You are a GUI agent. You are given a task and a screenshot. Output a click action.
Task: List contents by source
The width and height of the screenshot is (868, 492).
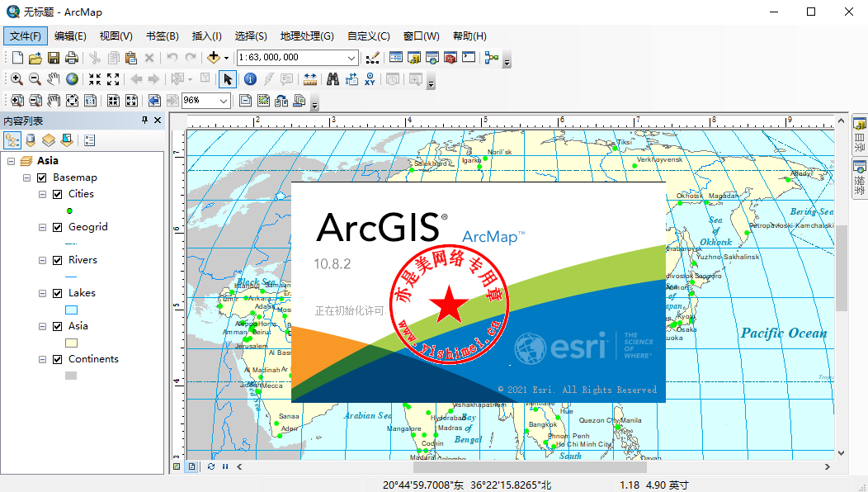[x=31, y=140]
